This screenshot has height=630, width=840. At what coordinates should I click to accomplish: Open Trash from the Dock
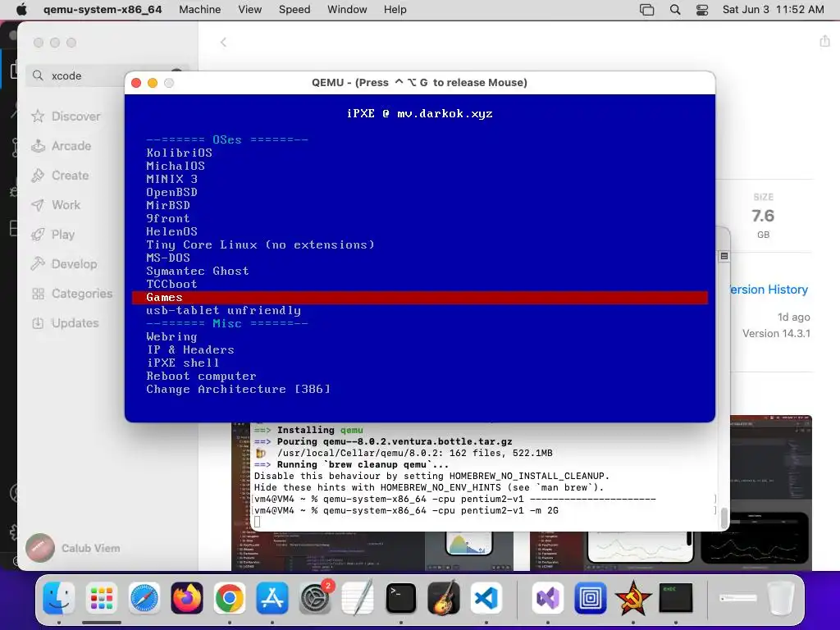pyautogui.click(x=781, y=598)
